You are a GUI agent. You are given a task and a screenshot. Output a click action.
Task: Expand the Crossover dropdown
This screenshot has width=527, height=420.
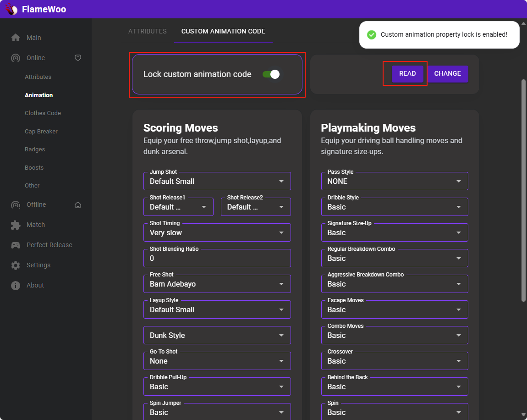click(x=395, y=361)
